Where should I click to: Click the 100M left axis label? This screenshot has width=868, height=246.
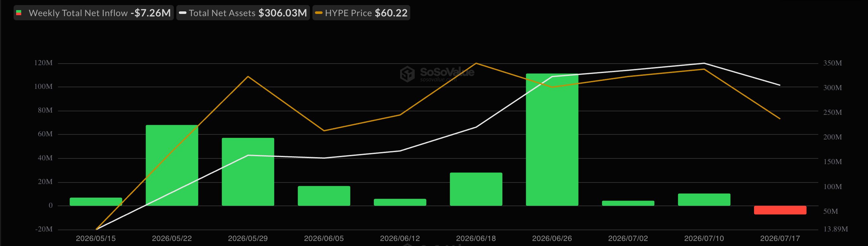(x=43, y=87)
